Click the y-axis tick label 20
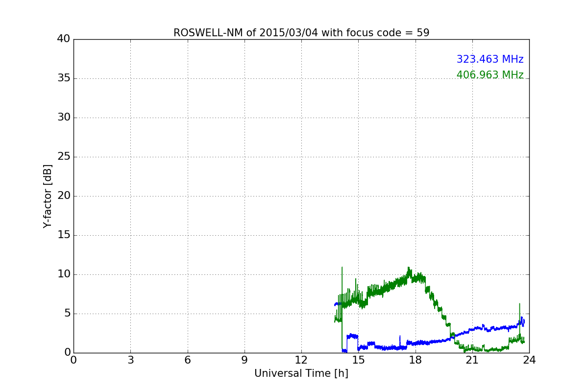The image size is (588, 392). (x=64, y=196)
